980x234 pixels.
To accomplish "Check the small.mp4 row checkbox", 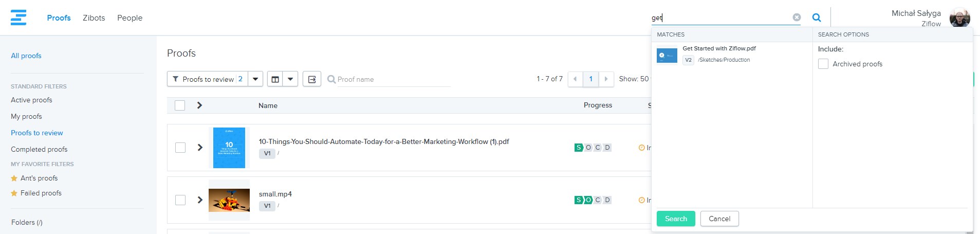I will coord(180,200).
